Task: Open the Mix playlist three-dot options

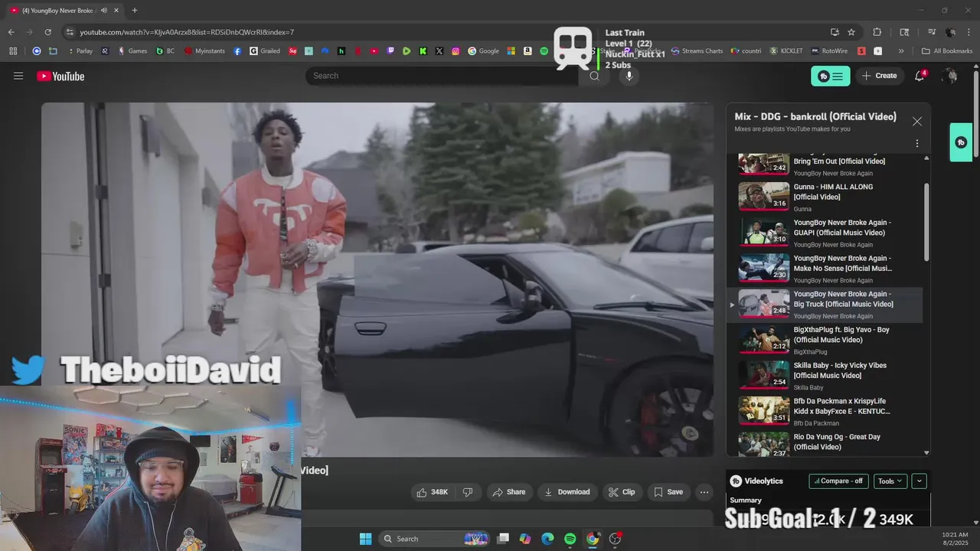Action: [917, 143]
